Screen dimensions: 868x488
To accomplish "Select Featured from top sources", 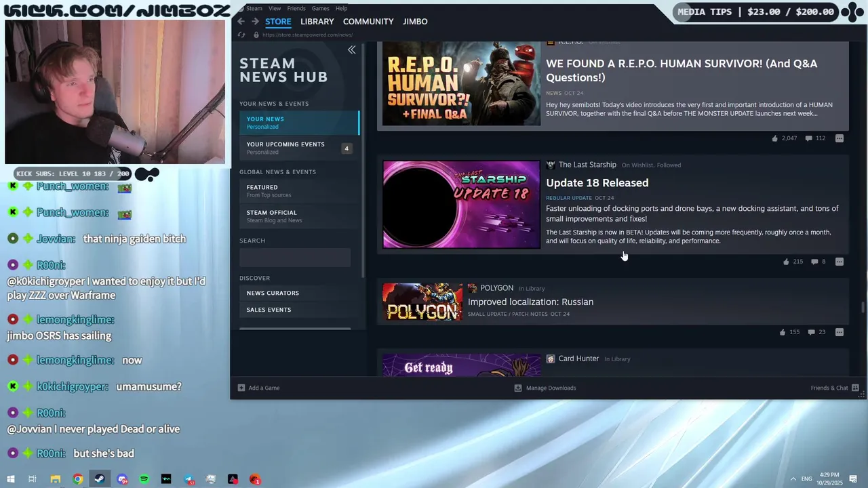I will [299, 191].
